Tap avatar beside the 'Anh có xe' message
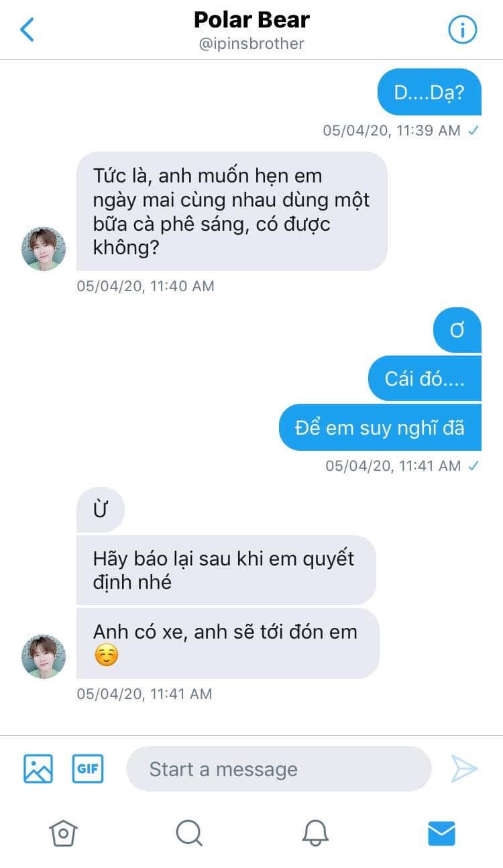 tap(44, 657)
